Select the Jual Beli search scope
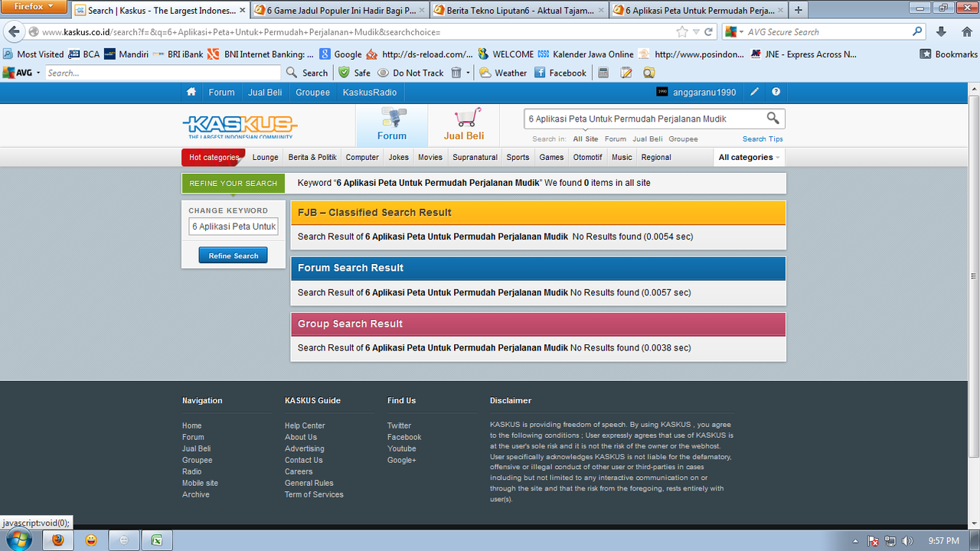Image resolution: width=980 pixels, height=551 pixels. (648, 139)
